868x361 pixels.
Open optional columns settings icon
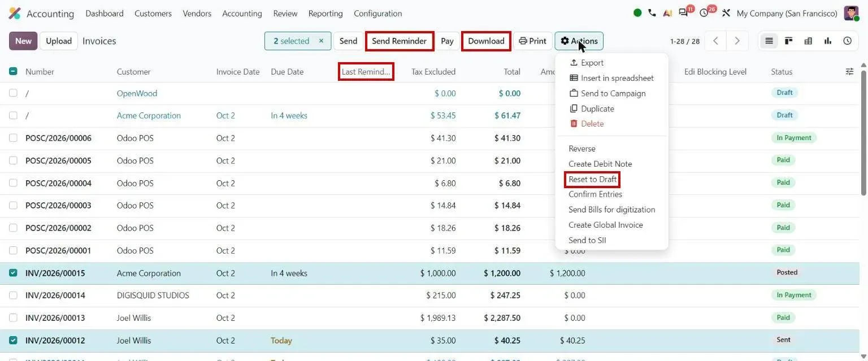point(849,72)
